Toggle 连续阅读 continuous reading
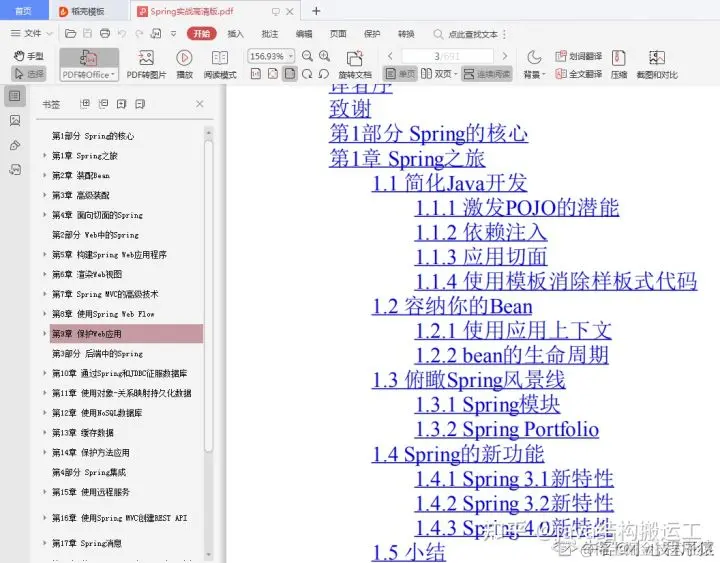 486,74
